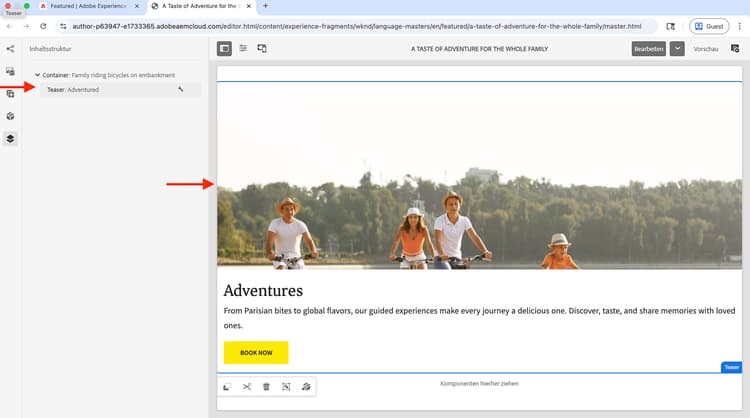
Task: Open the Components cube icon in left rail
Action: 10,116
